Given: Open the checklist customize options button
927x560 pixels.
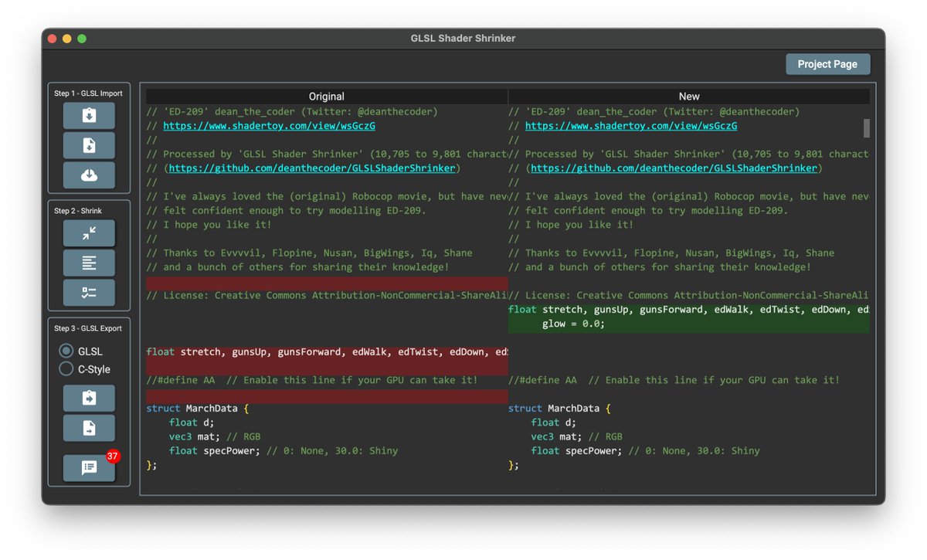Looking at the screenshot, I should (x=89, y=293).
